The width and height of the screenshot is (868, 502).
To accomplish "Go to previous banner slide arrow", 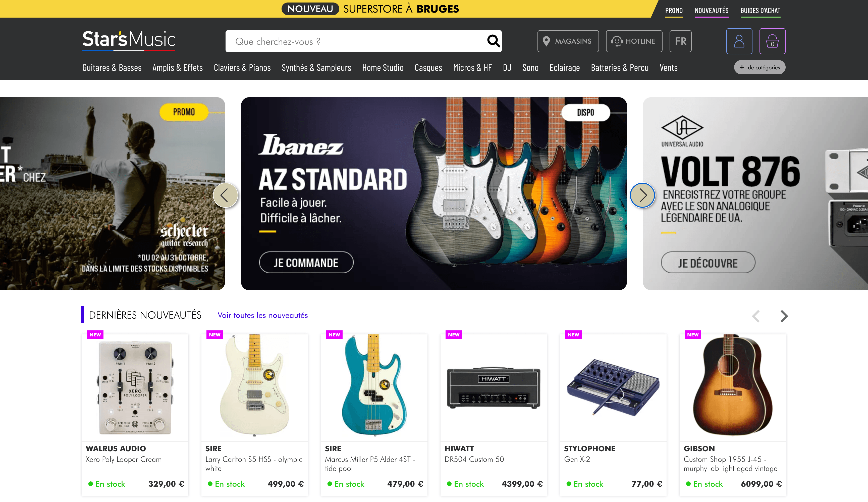I will [x=225, y=195].
